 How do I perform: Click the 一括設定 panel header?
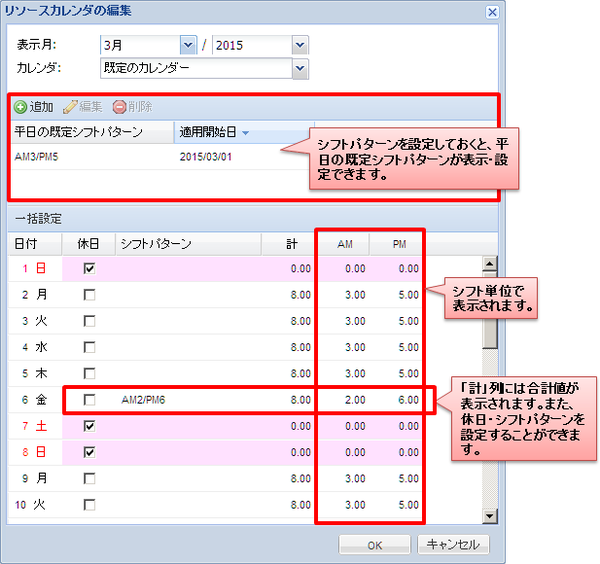253,219
